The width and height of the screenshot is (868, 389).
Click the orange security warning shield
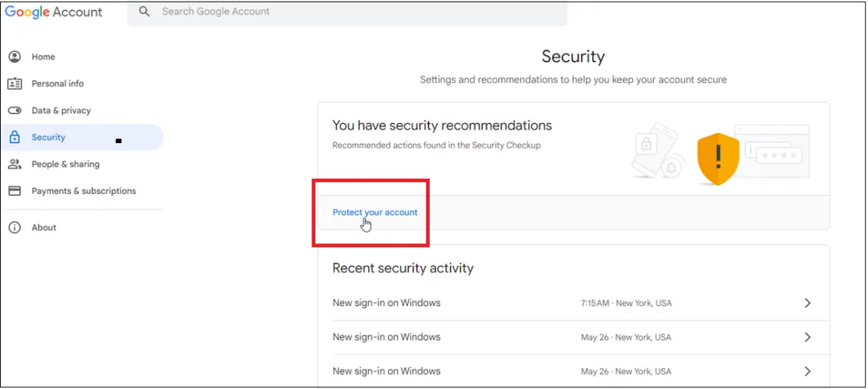point(717,158)
